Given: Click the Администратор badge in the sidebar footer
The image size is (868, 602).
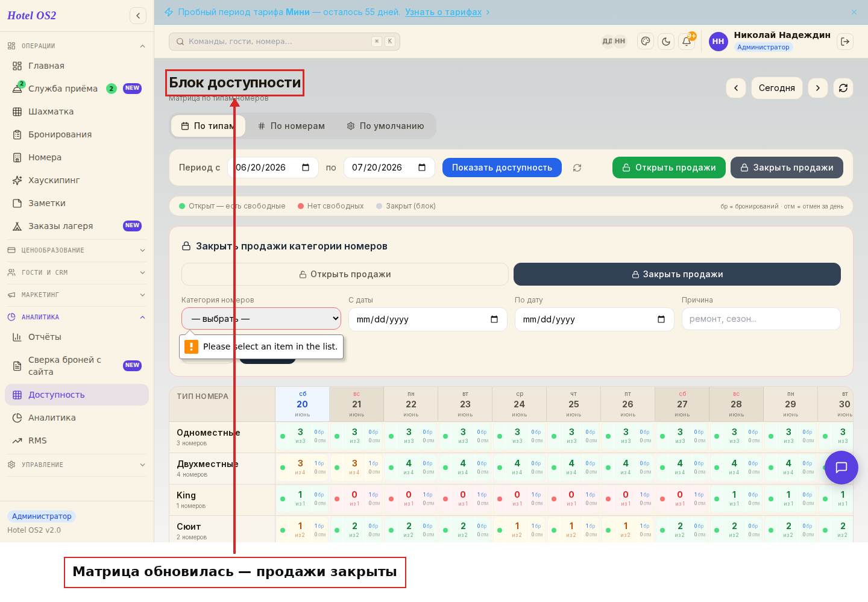Looking at the screenshot, I should [x=42, y=516].
